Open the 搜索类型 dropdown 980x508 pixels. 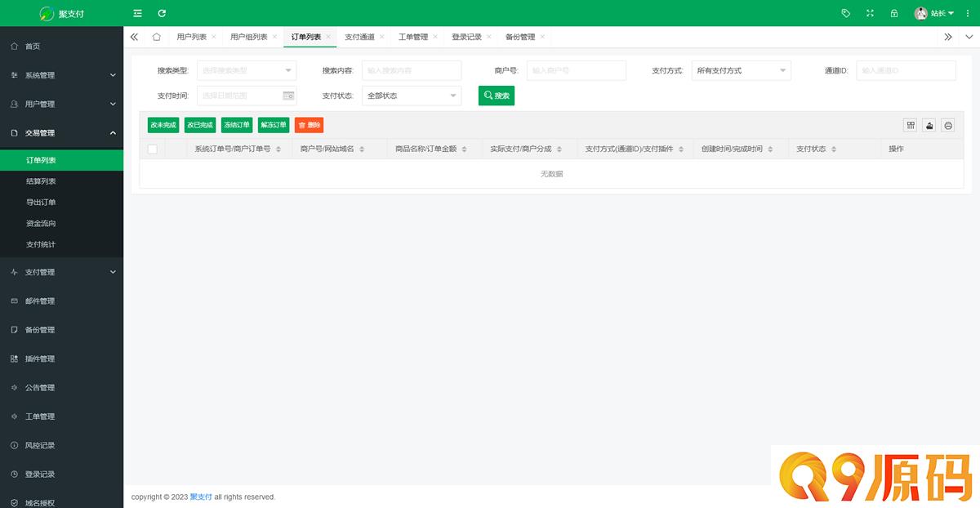coord(247,70)
